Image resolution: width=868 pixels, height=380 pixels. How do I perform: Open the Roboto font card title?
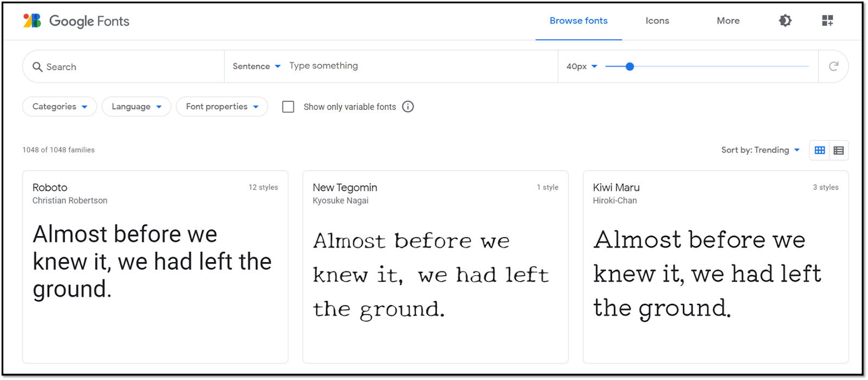(50, 187)
